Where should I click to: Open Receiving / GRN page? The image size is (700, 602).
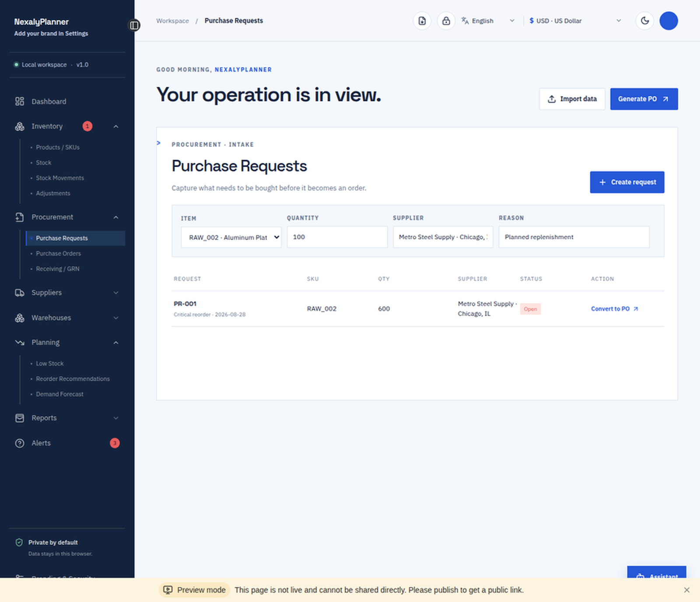(58, 269)
